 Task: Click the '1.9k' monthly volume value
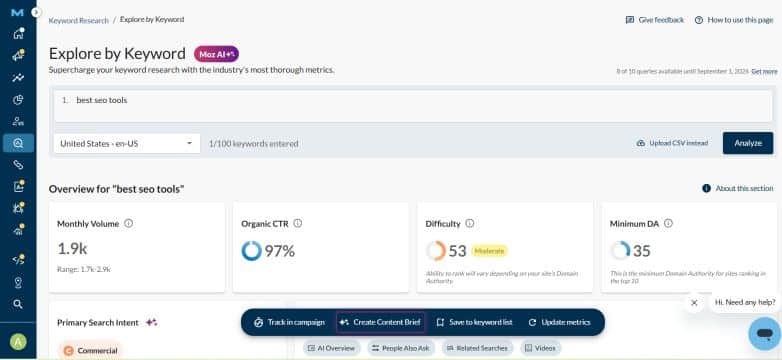coord(72,249)
